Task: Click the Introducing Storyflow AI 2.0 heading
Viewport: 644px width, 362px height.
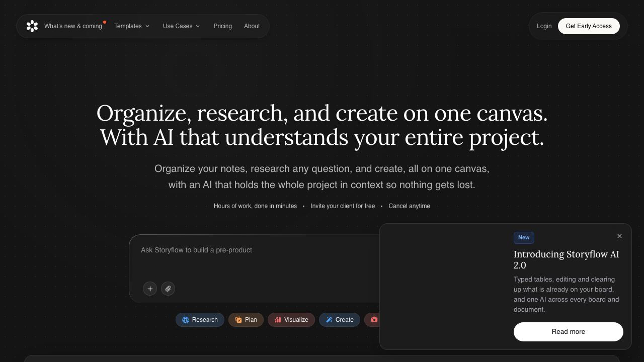Action: tap(567, 259)
